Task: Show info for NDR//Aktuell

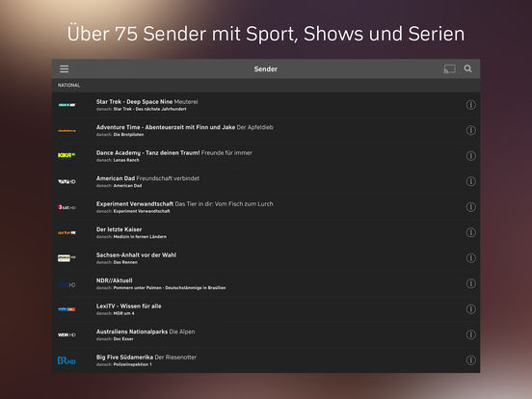Action: click(470, 283)
